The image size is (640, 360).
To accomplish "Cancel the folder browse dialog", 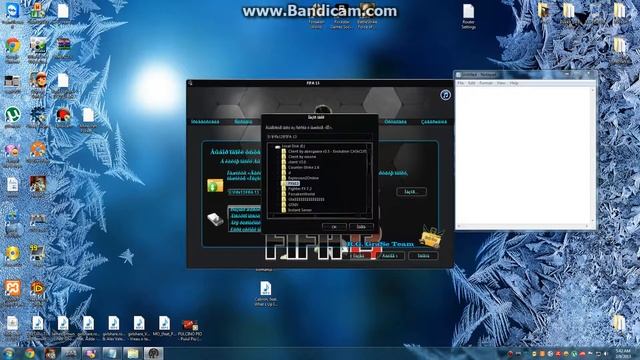I will [361, 227].
